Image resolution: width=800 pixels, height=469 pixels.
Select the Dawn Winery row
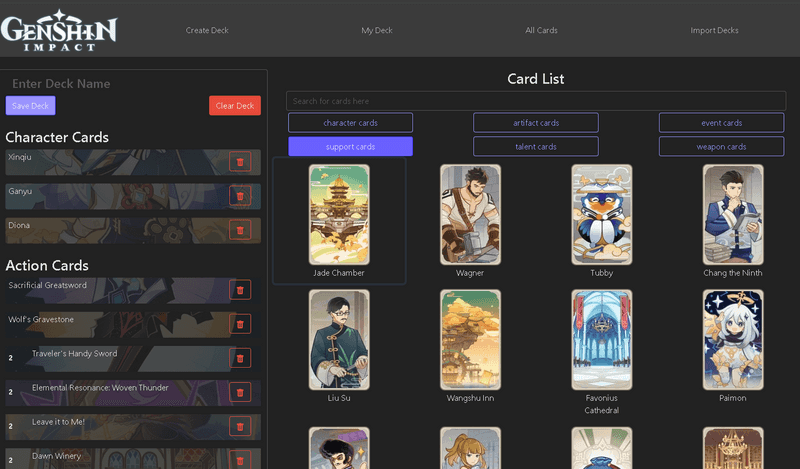[133, 459]
